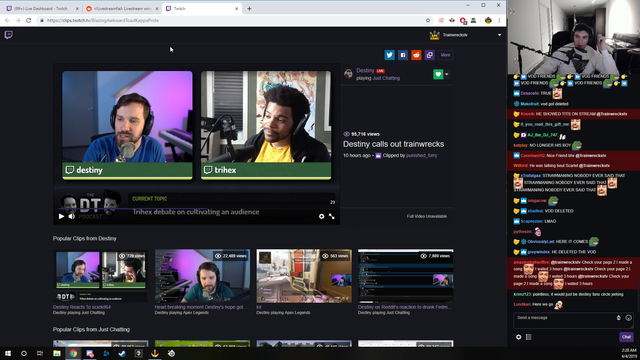
Task: Open the 'lol' Apex Legends clip thumbnail
Action: pos(304,276)
